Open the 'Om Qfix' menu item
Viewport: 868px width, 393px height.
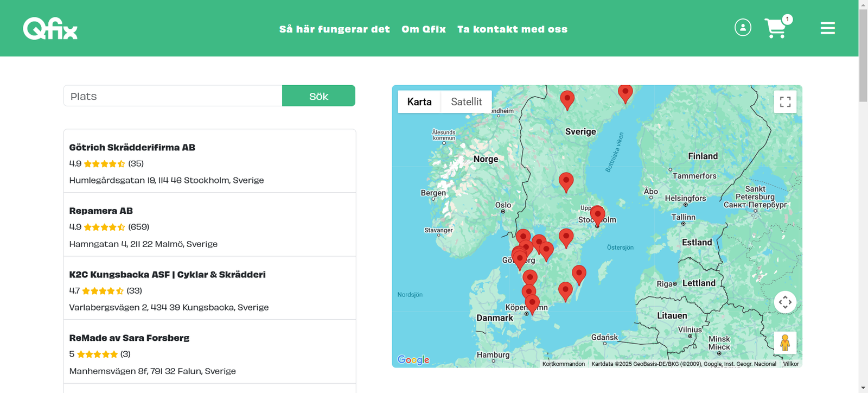click(424, 29)
